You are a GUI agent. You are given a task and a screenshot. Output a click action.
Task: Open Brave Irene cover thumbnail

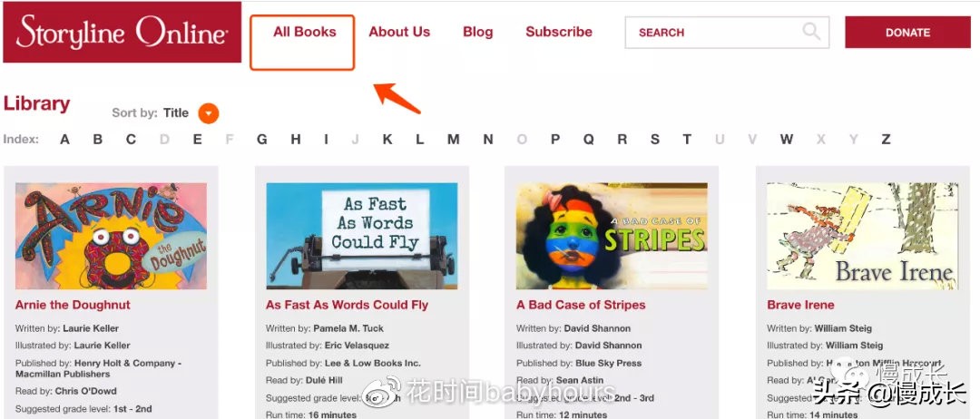pos(863,236)
